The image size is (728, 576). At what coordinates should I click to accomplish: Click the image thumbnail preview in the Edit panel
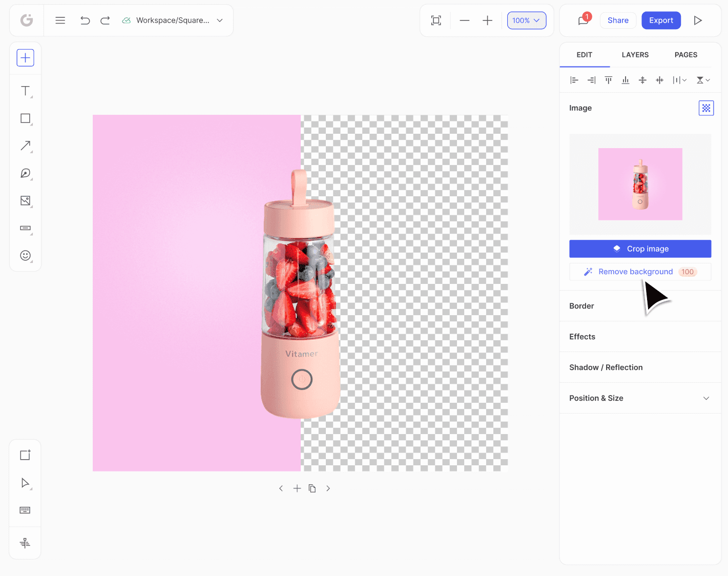640,184
